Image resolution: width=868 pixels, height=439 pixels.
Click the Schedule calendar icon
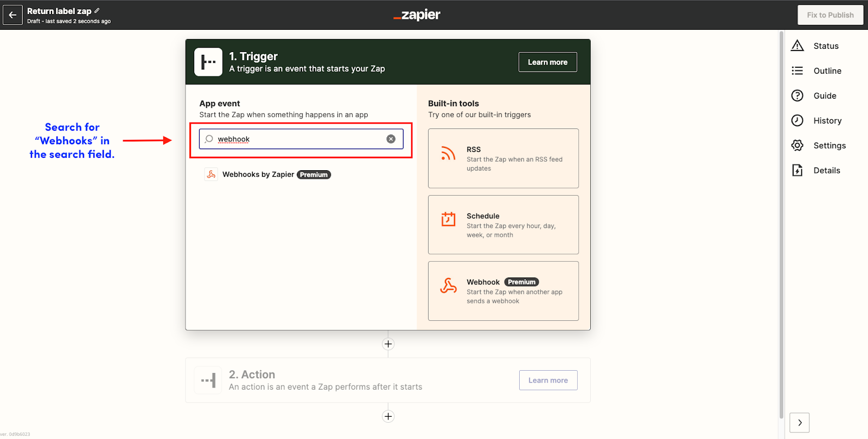pos(448,219)
